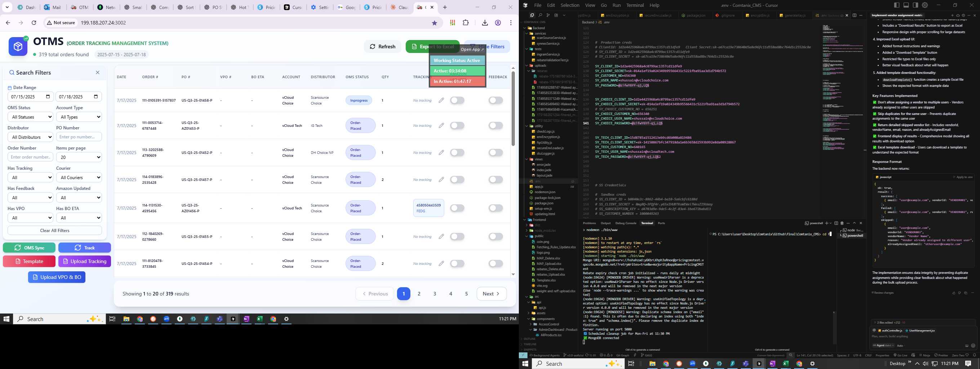Screen dimensions: 980x369
Task: Open Items per page dropdown showing 20
Action: pyautogui.click(x=79, y=157)
